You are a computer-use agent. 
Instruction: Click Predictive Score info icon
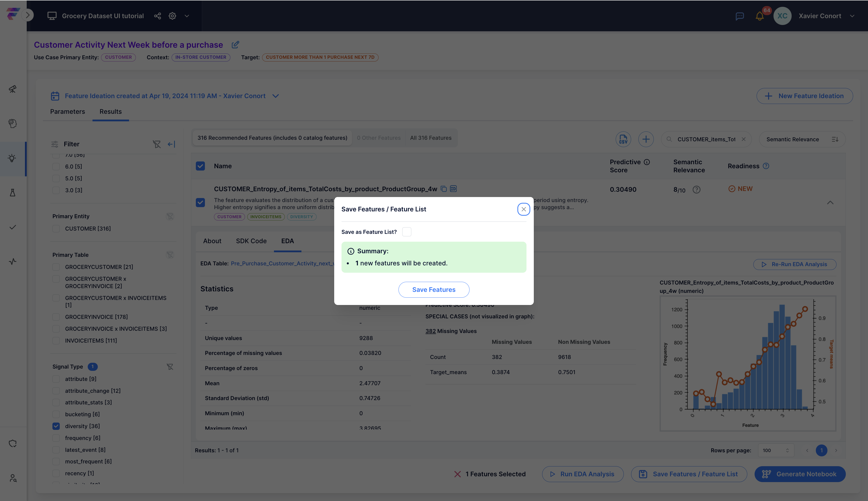[647, 162]
